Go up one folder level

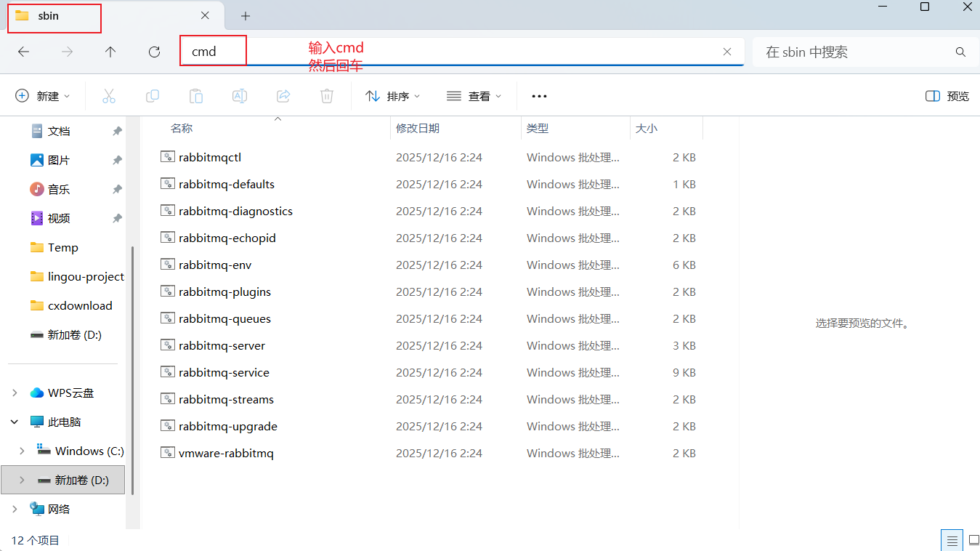(x=110, y=52)
